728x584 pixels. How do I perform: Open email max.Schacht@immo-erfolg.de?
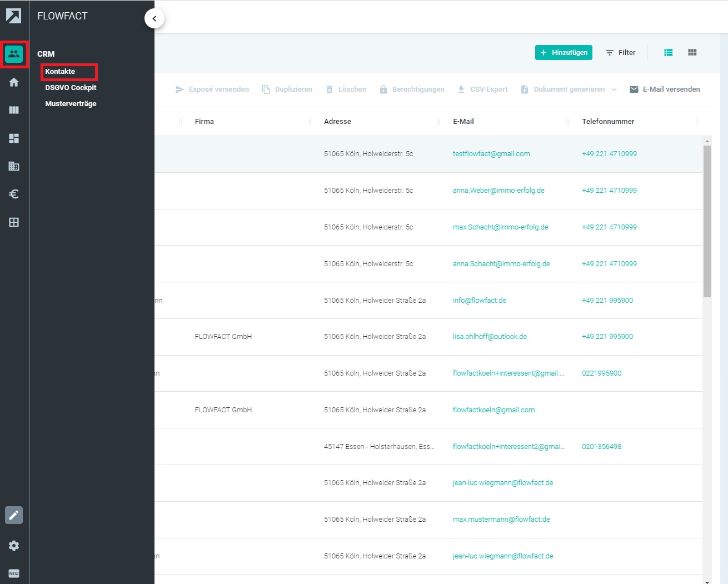[500, 227]
